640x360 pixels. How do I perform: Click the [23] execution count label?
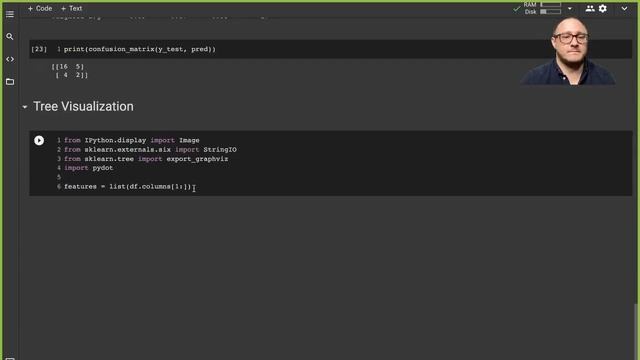tap(39, 49)
